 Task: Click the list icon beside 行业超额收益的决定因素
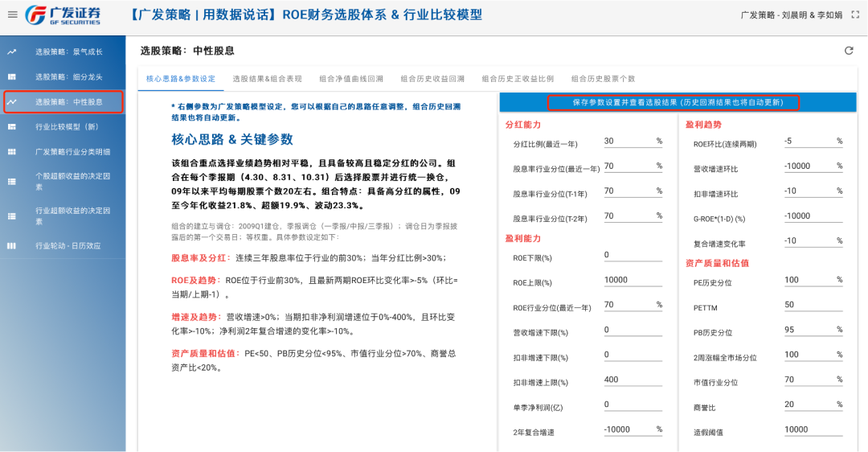click(12, 216)
